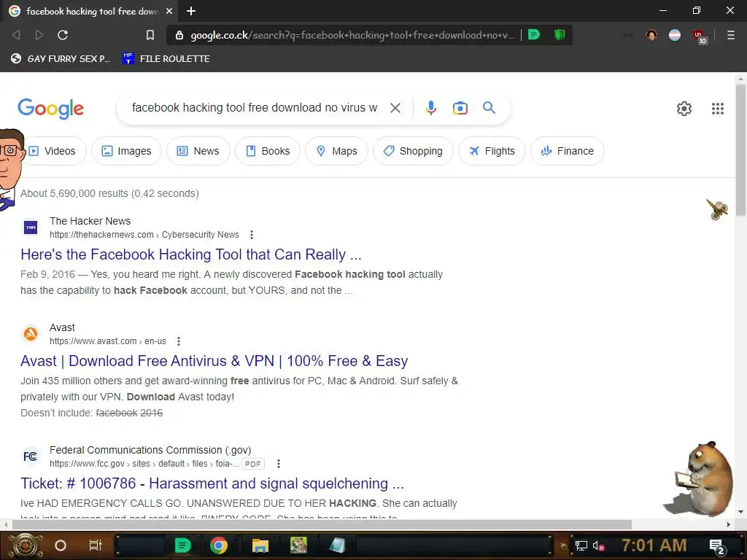
Task: Click the vertical page scrollbar thumb
Action: tap(740, 150)
